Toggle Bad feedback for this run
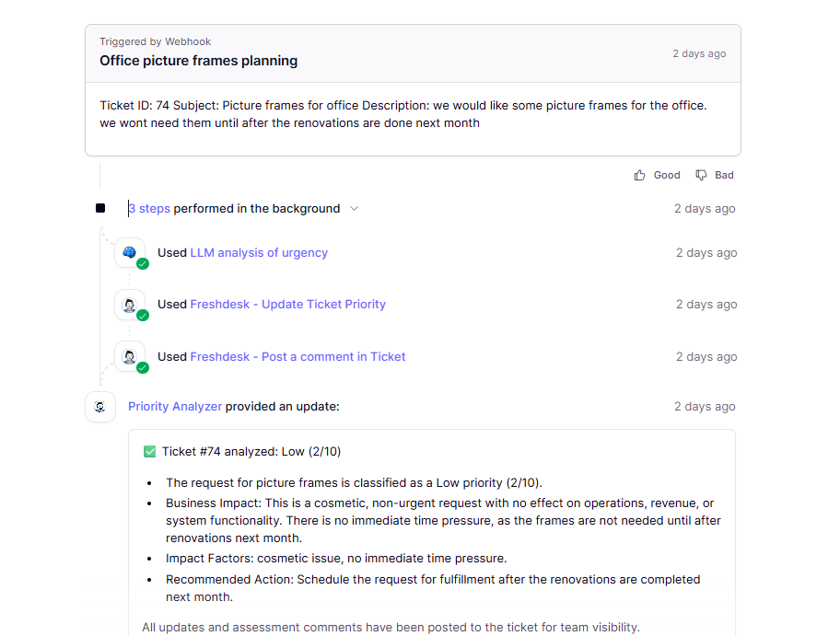 (x=715, y=175)
